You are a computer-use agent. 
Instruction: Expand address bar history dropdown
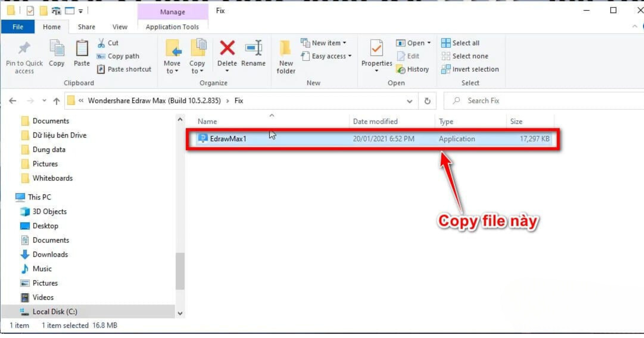coord(409,101)
